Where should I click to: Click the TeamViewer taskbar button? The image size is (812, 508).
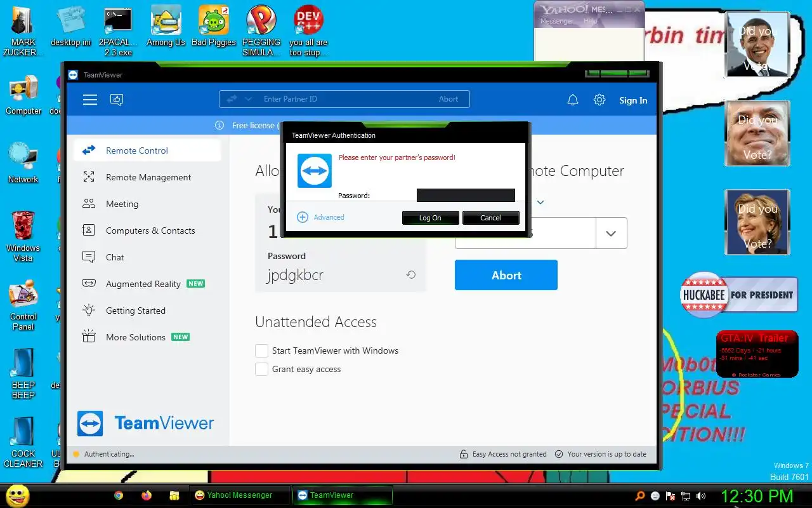(343, 495)
